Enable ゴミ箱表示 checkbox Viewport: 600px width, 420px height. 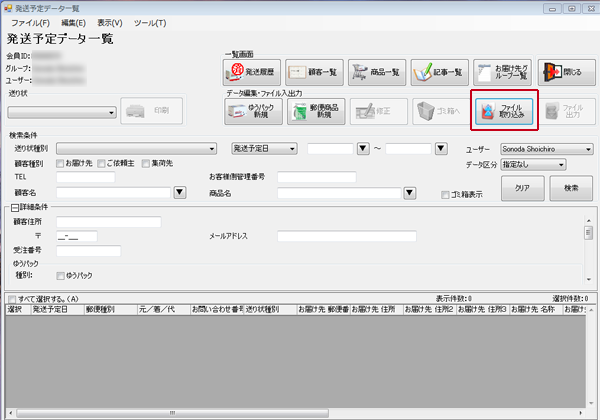(x=446, y=195)
